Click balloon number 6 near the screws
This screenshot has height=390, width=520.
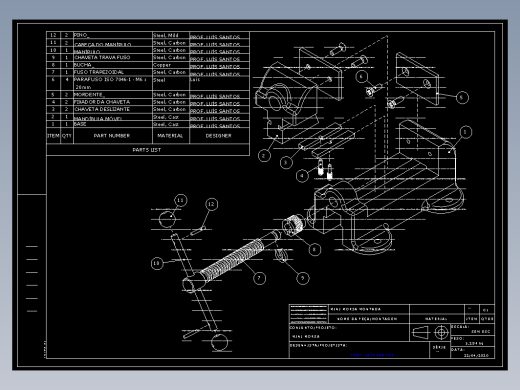point(361,77)
